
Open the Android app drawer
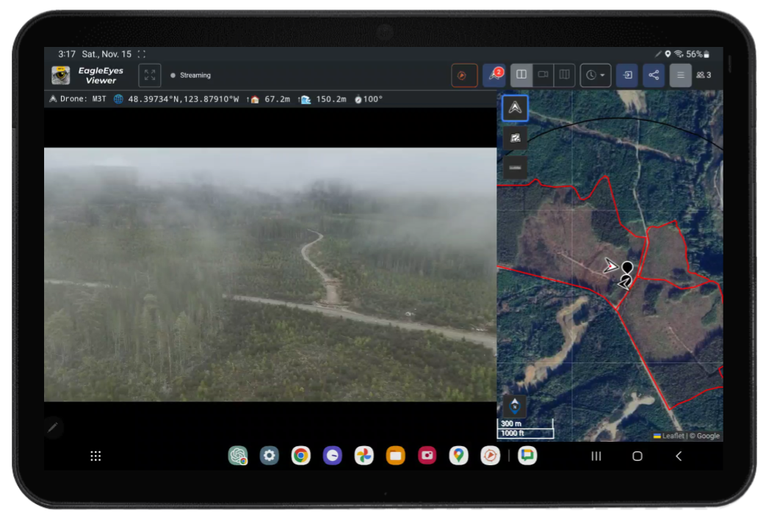pyautogui.click(x=95, y=456)
